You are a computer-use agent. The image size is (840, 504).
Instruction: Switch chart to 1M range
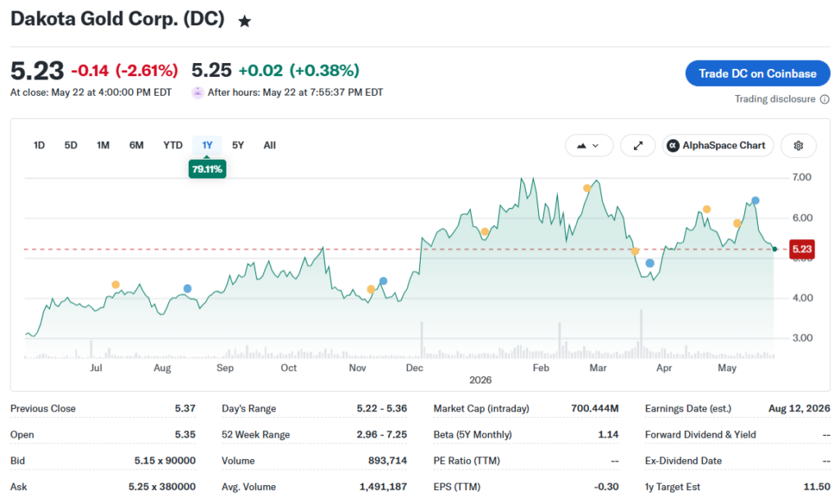pos(103,145)
